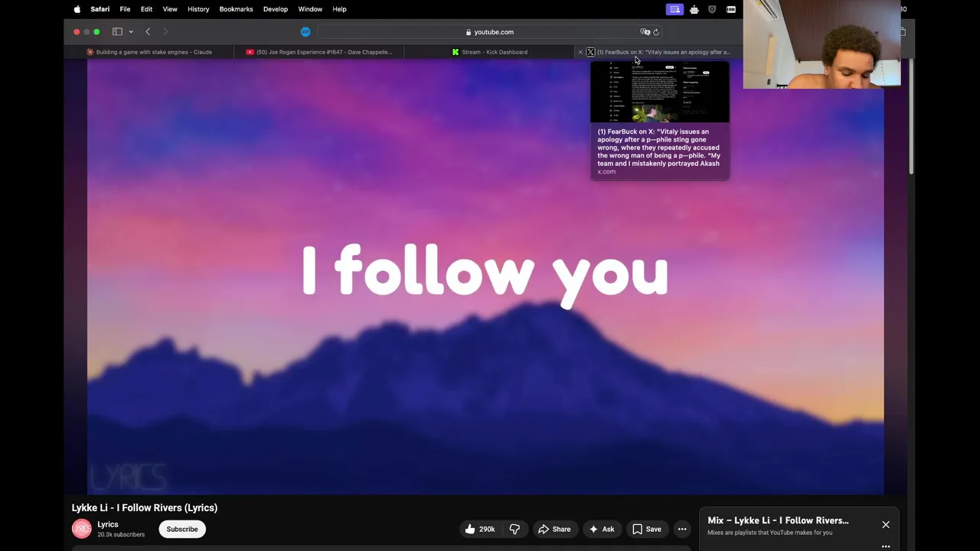This screenshot has width=980, height=551.
Task: Open the Edit menu
Action: click(x=146, y=9)
